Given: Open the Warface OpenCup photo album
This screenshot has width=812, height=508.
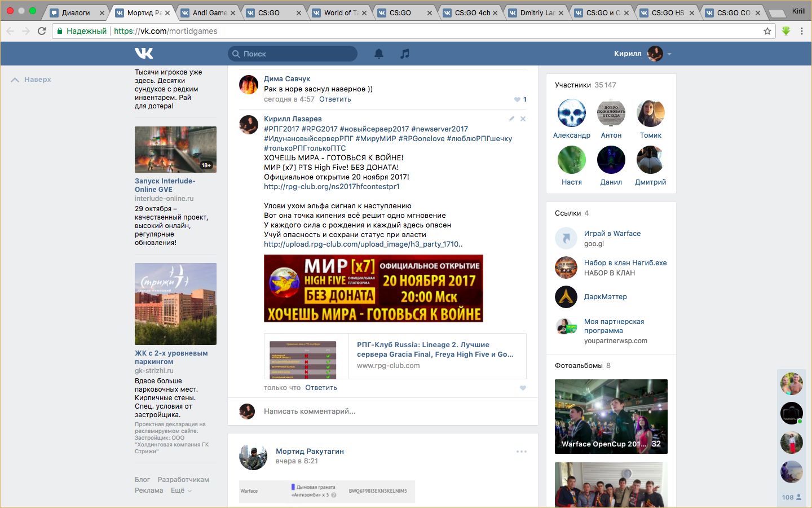Looking at the screenshot, I should coord(611,417).
